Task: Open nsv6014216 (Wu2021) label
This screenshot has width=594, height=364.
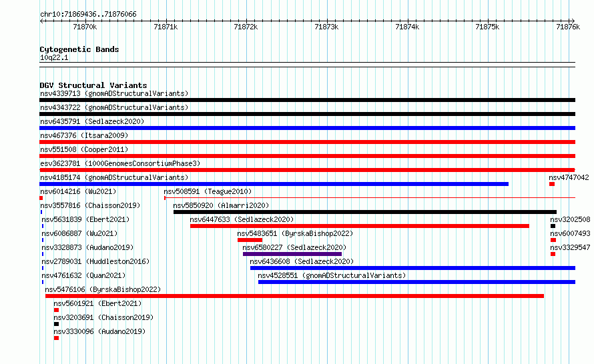Action: (x=78, y=191)
